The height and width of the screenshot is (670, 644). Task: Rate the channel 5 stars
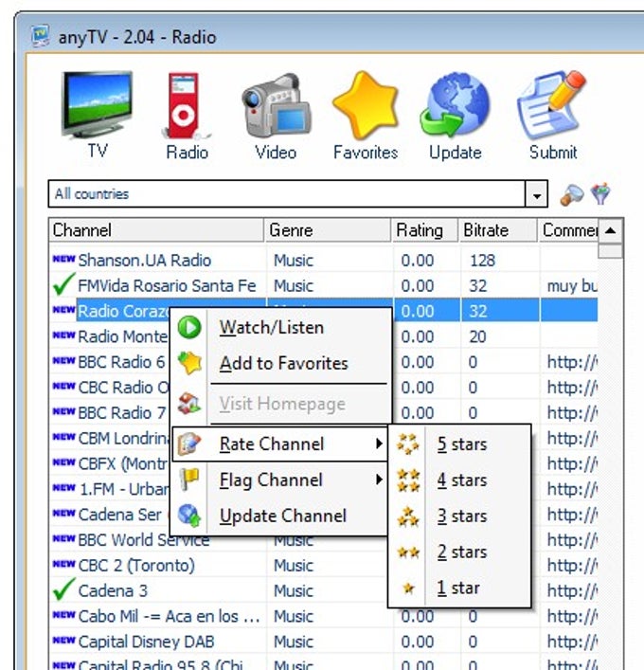point(459,444)
